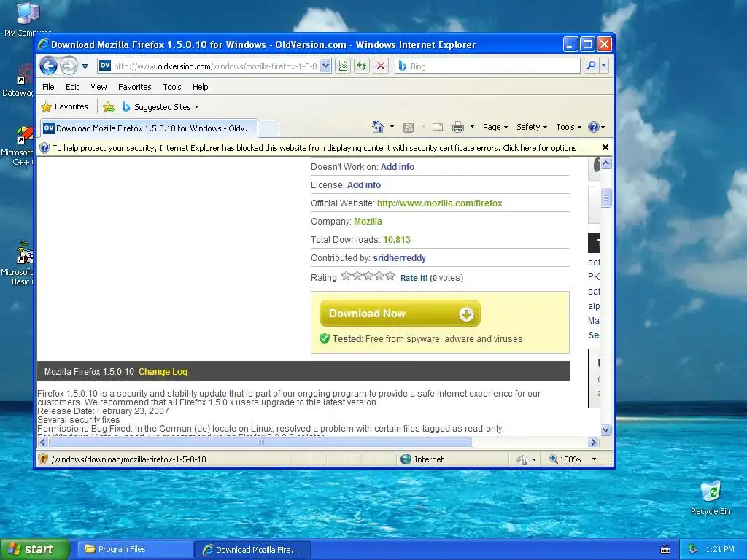The height and width of the screenshot is (560, 747).
Task: Open the Favorites menu
Action: [134, 87]
